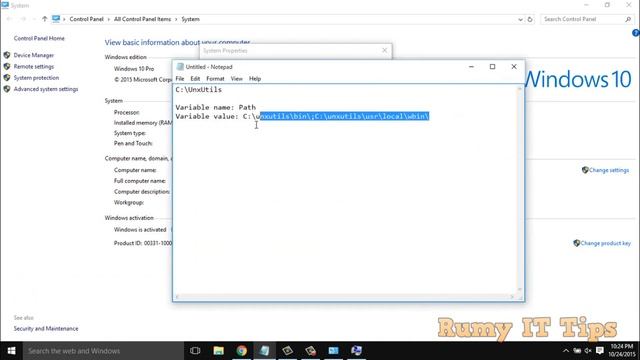The width and height of the screenshot is (640, 360).
Task: Open Google Chrome from taskbar
Action: point(242,351)
